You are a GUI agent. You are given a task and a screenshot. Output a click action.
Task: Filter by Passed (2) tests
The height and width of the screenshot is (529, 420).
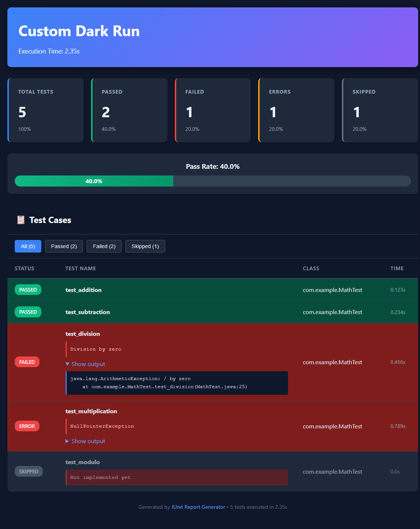[64, 246]
